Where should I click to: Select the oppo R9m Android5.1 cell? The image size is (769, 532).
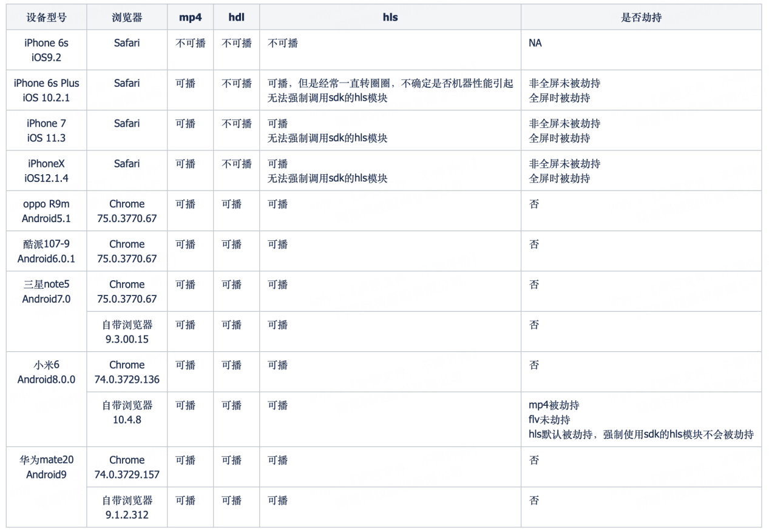(x=47, y=210)
